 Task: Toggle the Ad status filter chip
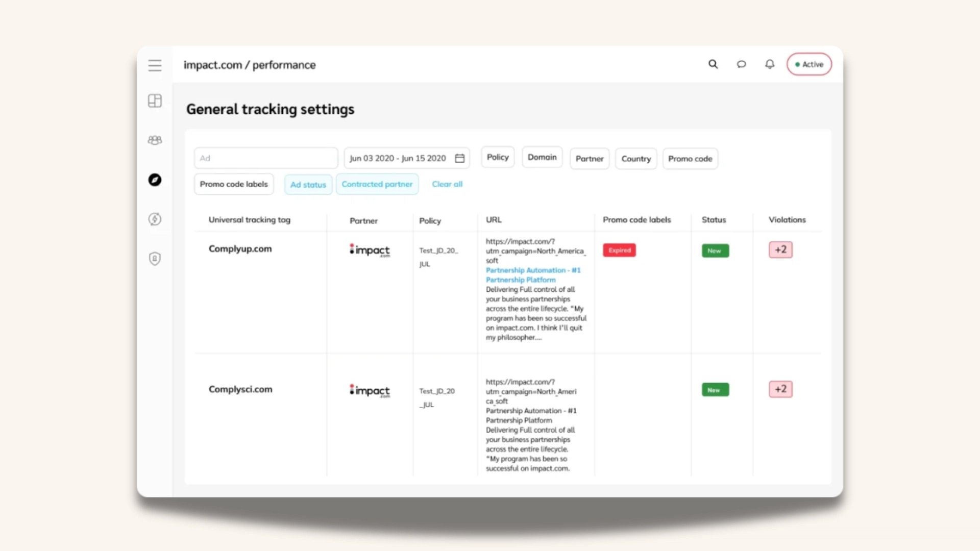tap(308, 185)
